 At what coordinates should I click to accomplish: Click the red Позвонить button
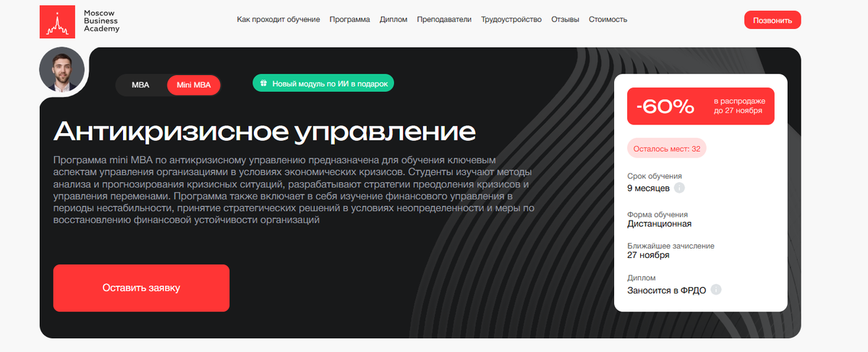click(773, 20)
